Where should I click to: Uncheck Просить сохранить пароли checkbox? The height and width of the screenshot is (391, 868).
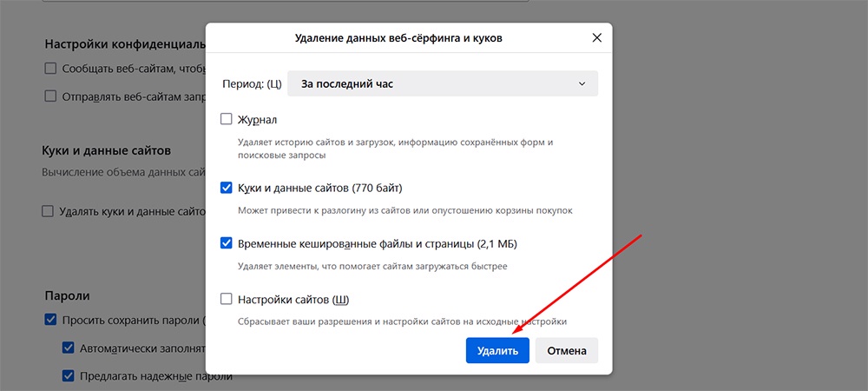pyautogui.click(x=51, y=320)
